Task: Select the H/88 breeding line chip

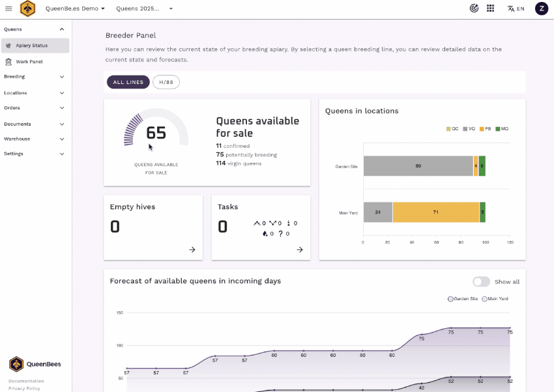Action: [166, 82]
